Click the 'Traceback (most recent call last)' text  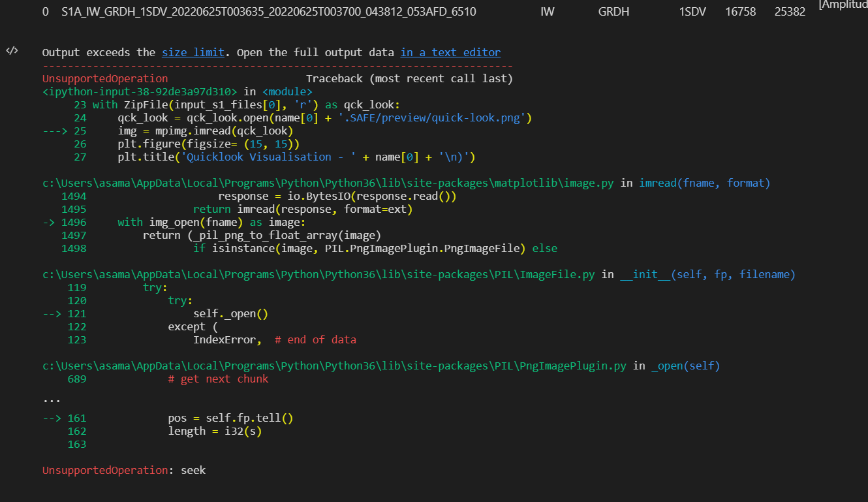[x=409, y=78]
